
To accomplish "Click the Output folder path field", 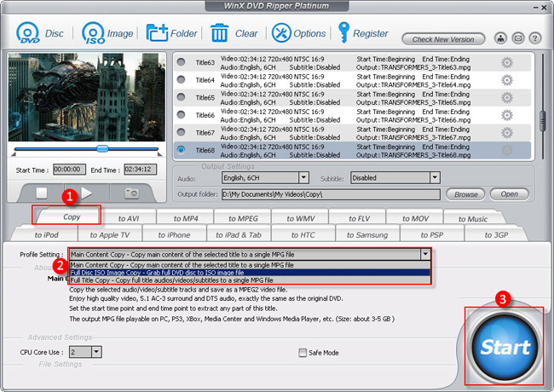I will pos(331,194).
